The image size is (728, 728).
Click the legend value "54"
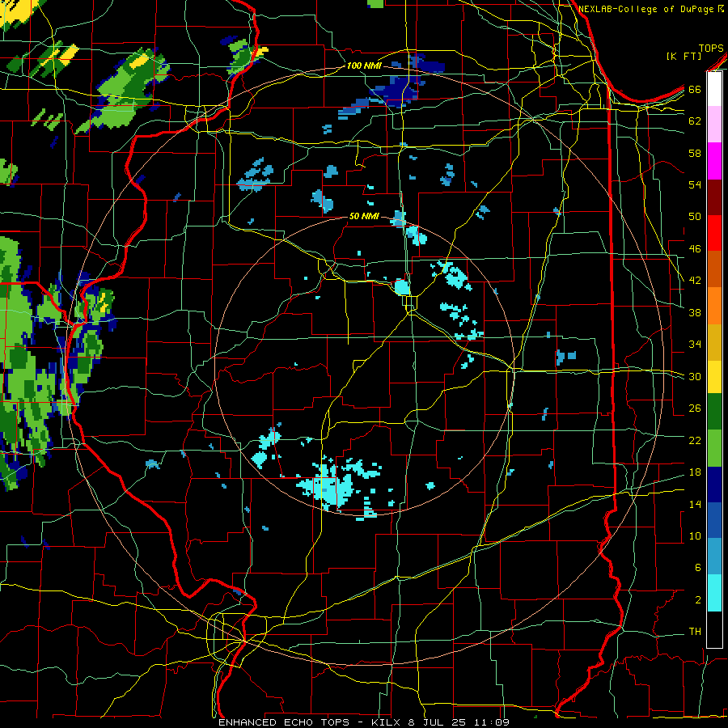click(x=695, y=184)
